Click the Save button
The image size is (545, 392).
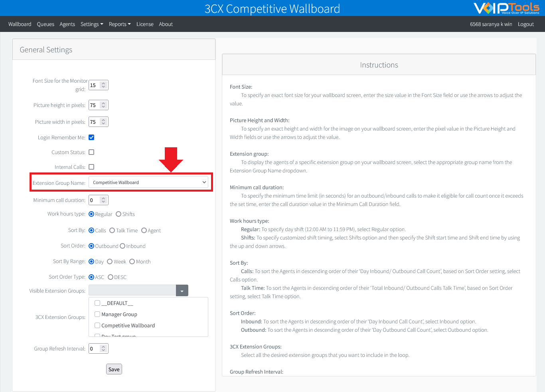tap(114, 369)
